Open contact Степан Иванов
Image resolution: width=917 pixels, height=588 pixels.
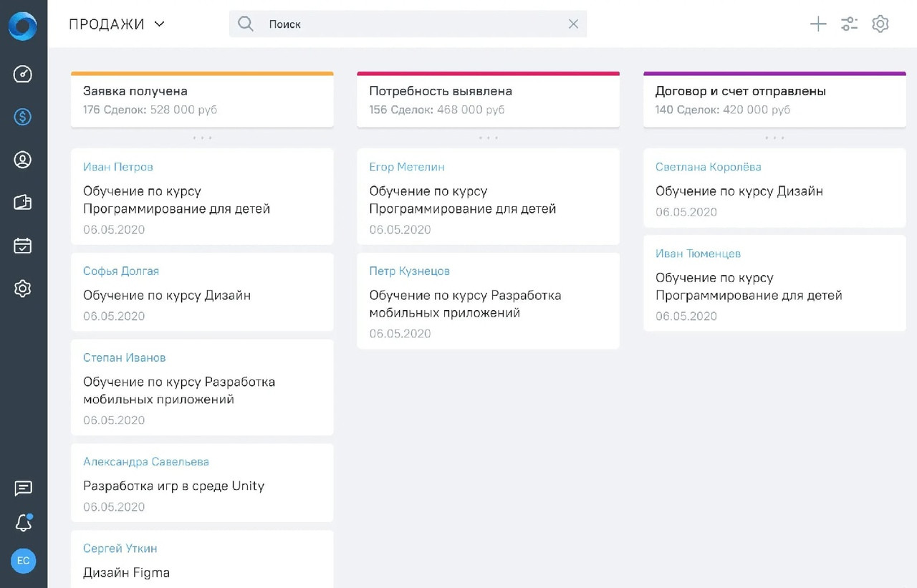click(125, 357)
